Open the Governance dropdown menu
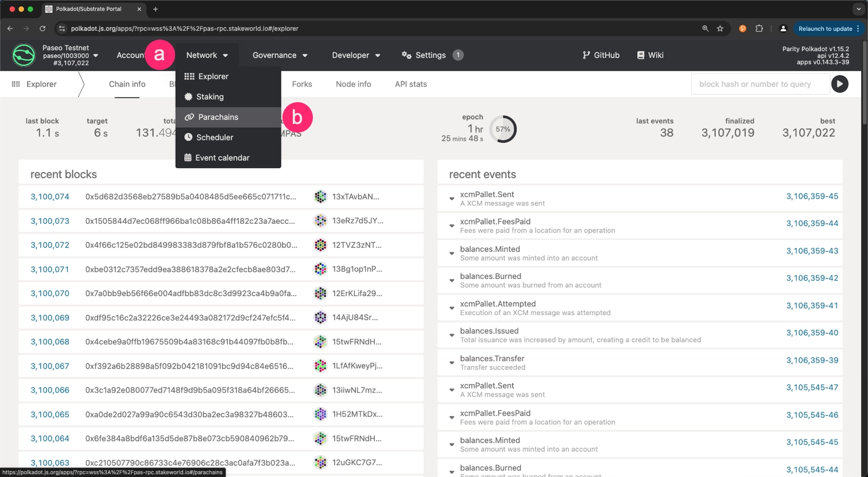 280,55
